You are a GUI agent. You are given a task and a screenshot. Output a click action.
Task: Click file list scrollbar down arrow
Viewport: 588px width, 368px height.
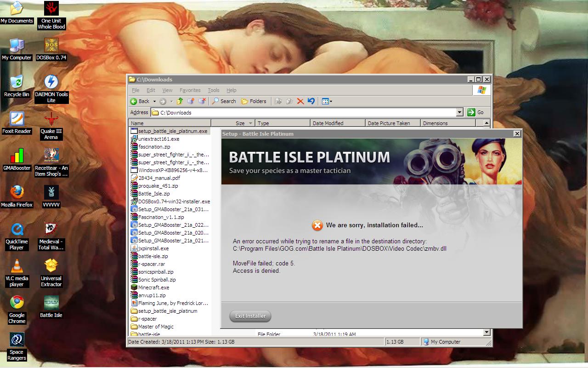486,332
